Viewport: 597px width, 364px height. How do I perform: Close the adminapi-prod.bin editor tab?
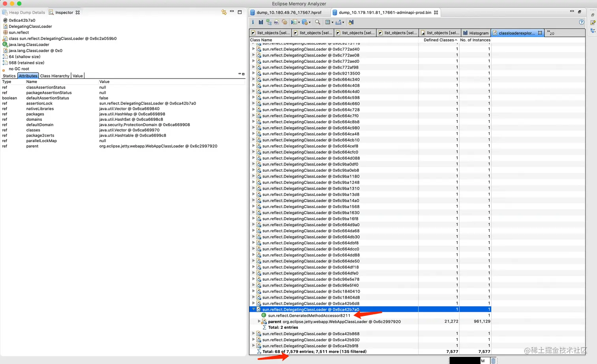coord(436,12)
